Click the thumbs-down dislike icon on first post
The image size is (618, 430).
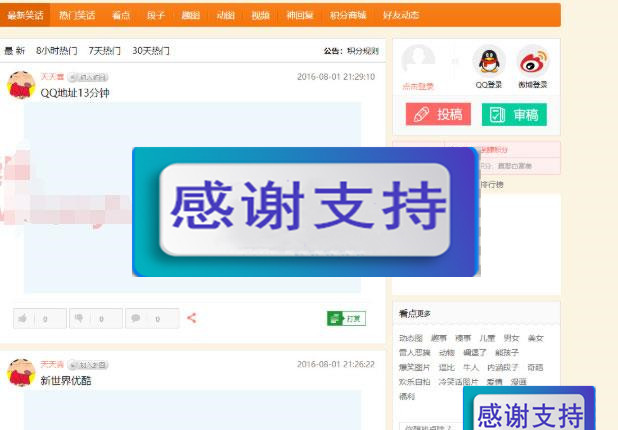(79, 318)
